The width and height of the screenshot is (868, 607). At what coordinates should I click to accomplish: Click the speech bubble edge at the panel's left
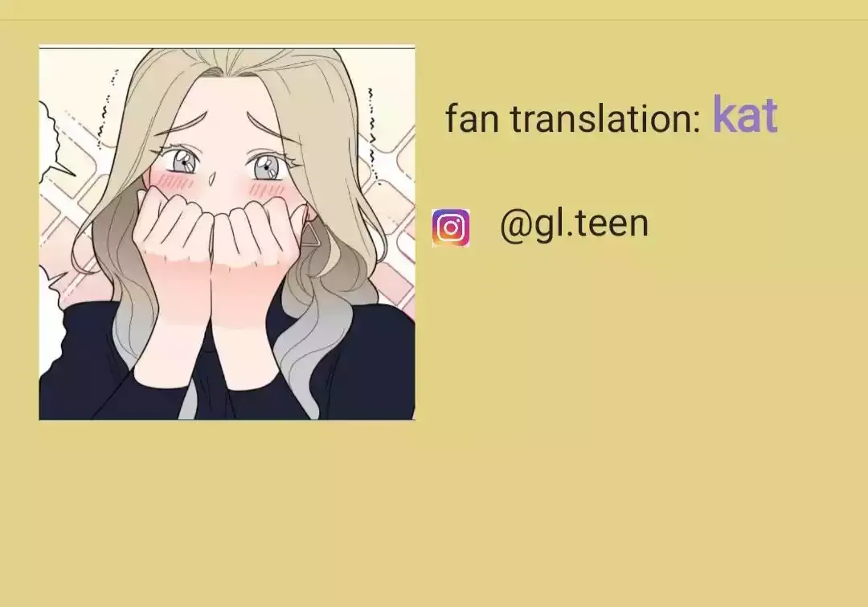pos(51,141)
